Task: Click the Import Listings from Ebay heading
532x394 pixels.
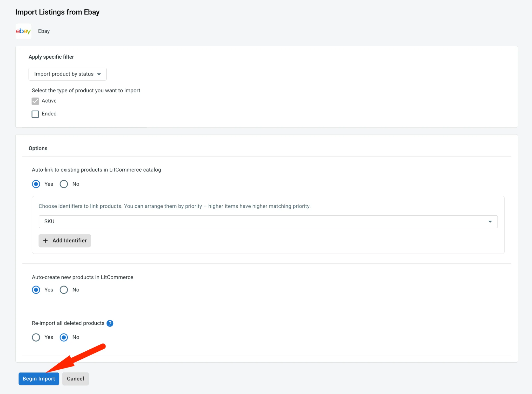Action: tap(57, 12)
